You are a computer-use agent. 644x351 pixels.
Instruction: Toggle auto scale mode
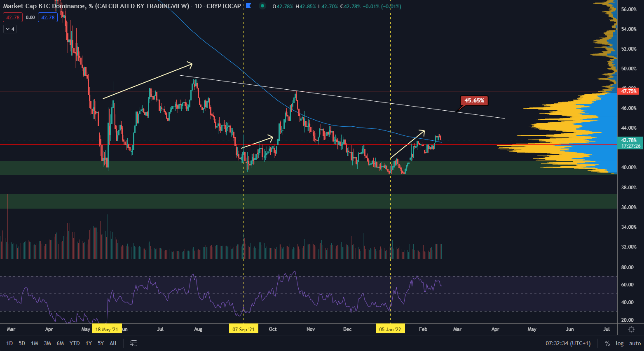click(635, 343)
